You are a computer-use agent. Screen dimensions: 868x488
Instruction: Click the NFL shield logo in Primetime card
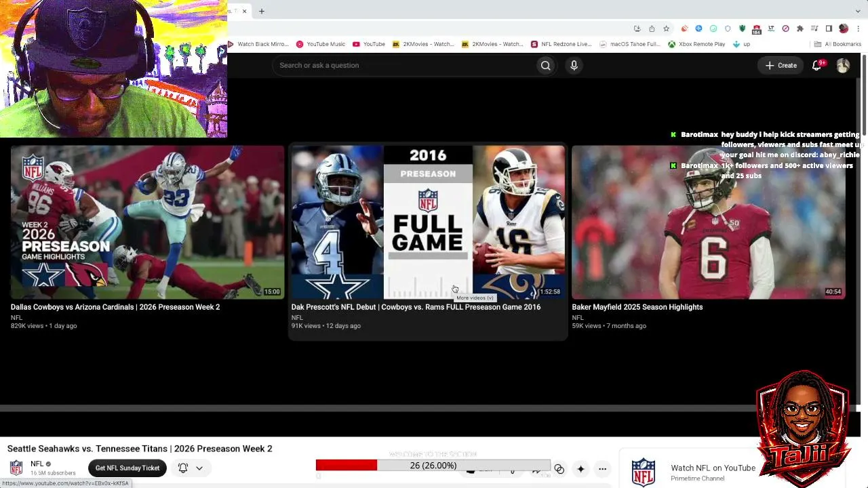coord(644,472)
